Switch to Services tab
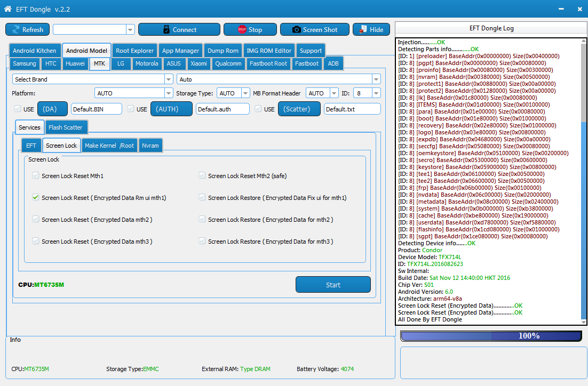Screen dimensions: 588x386 pyautogui.click(x=30, y=127)
